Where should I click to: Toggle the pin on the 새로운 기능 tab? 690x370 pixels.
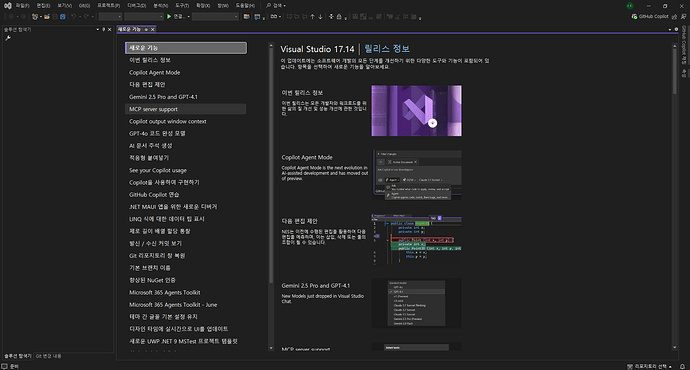(x=146, y=29)
